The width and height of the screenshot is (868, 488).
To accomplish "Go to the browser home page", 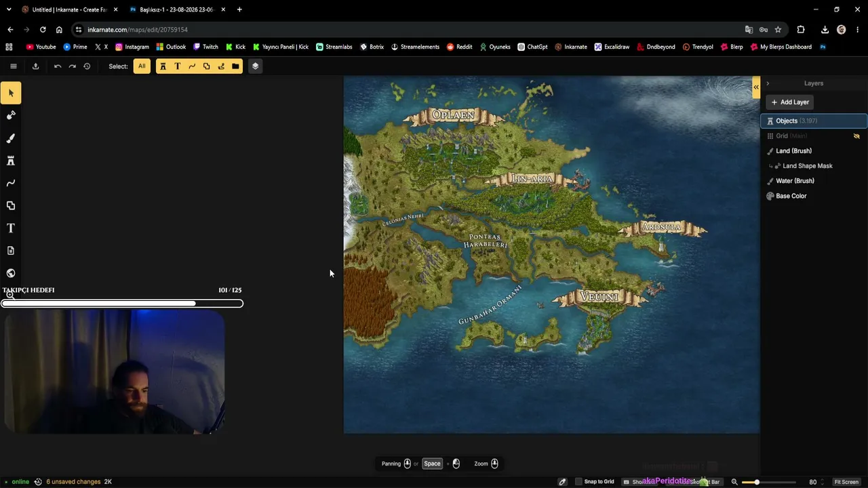I will click(59, 30).
